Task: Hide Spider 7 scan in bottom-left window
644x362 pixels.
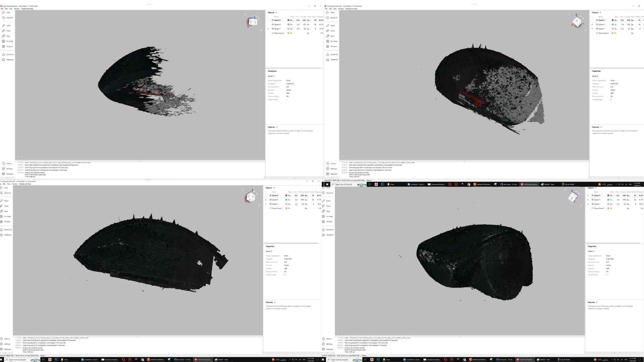Action: coord(266,204)
